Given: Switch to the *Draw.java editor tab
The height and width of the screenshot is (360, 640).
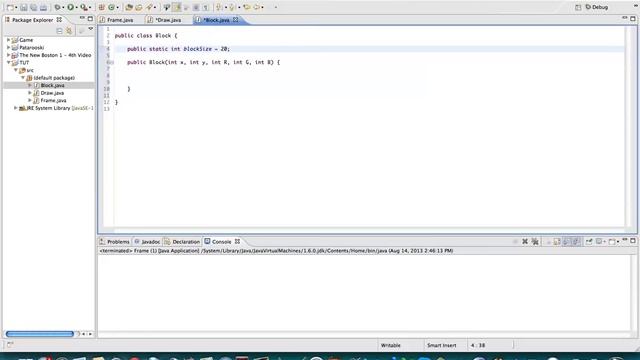Looking at the screenshot, I should 164,20.
